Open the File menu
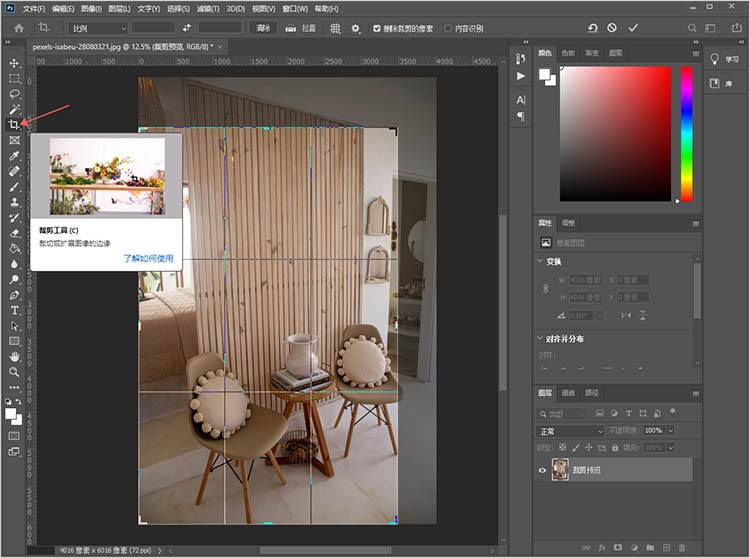 pos(33,9)
